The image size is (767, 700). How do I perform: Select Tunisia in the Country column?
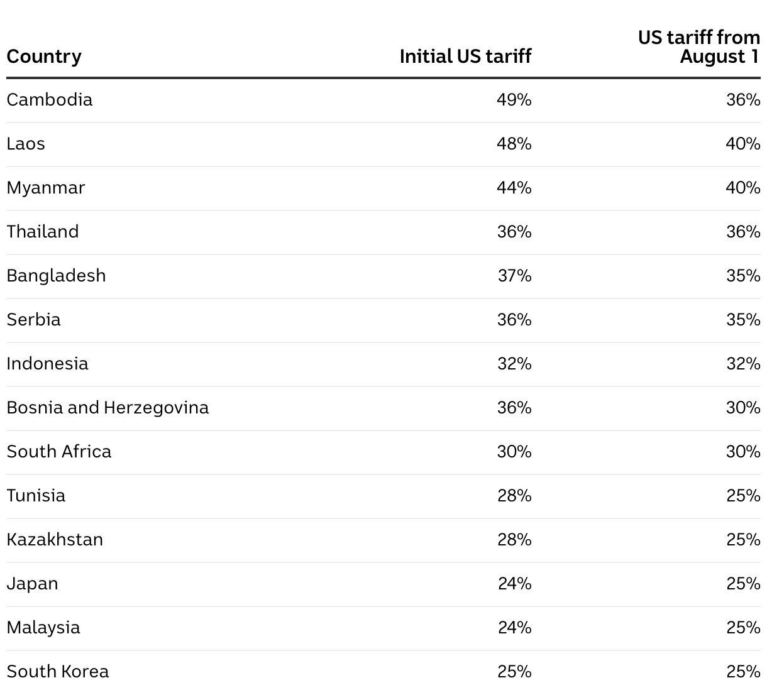tap(36, 496)
